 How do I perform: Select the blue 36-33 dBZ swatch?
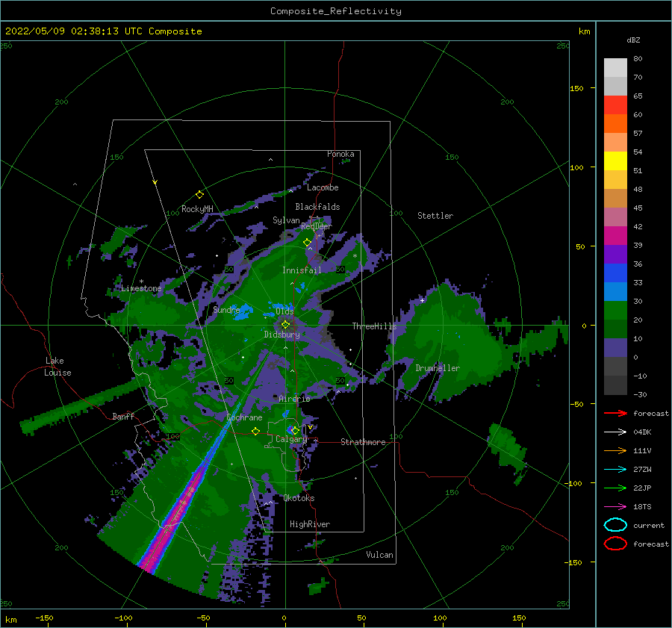point(615,273)
